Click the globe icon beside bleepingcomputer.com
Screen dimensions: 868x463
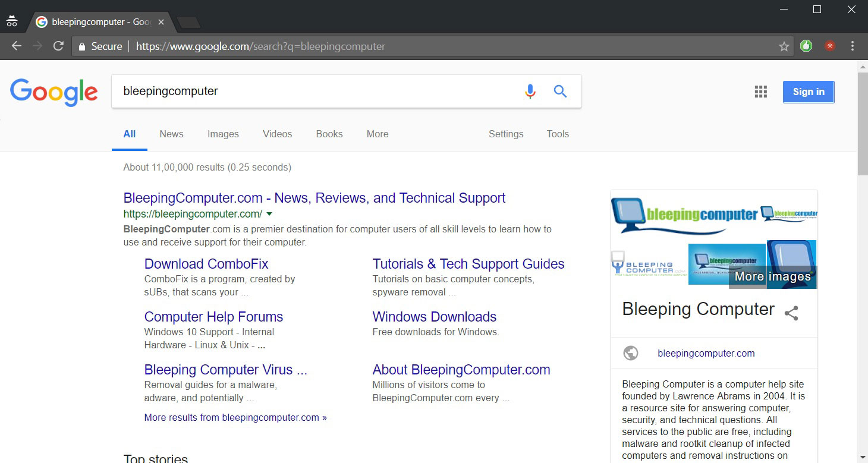click(631, 353)
